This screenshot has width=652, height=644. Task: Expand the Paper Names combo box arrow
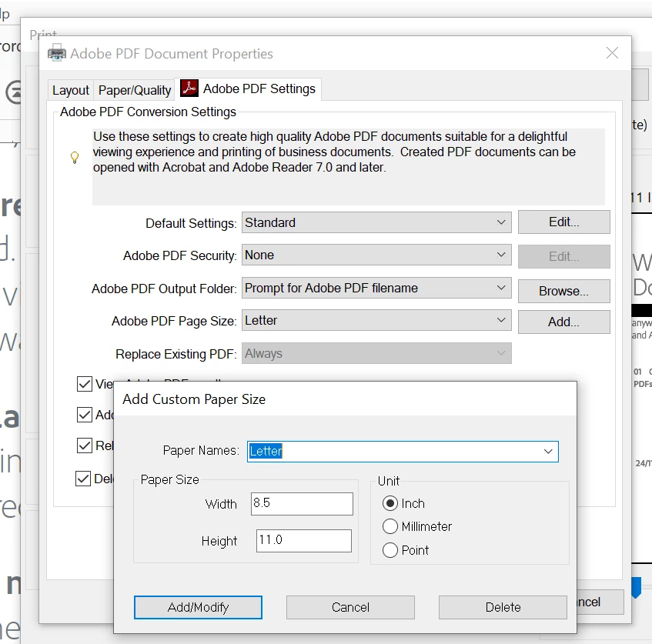(548, 451)
